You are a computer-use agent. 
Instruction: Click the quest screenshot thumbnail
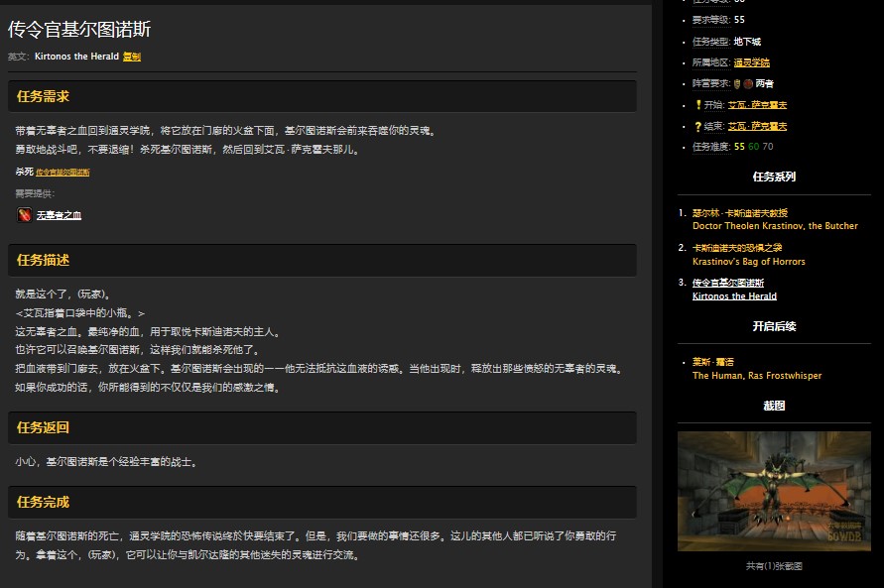774,490
